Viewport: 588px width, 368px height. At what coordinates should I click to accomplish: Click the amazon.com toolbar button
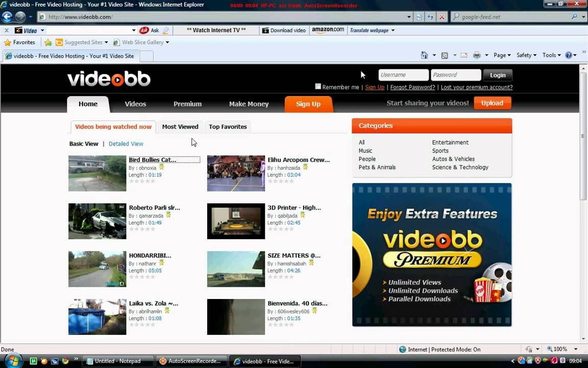328,30
